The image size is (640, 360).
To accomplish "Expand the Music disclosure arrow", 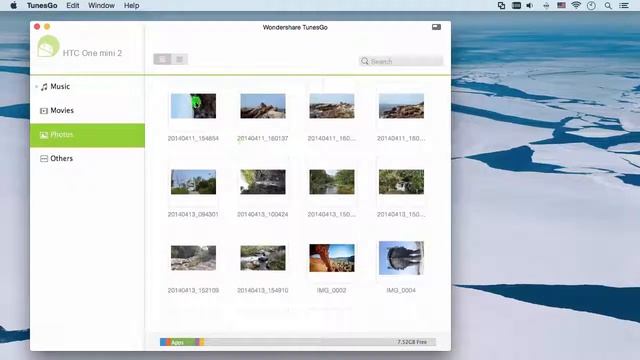I will (x=36, y=87).
